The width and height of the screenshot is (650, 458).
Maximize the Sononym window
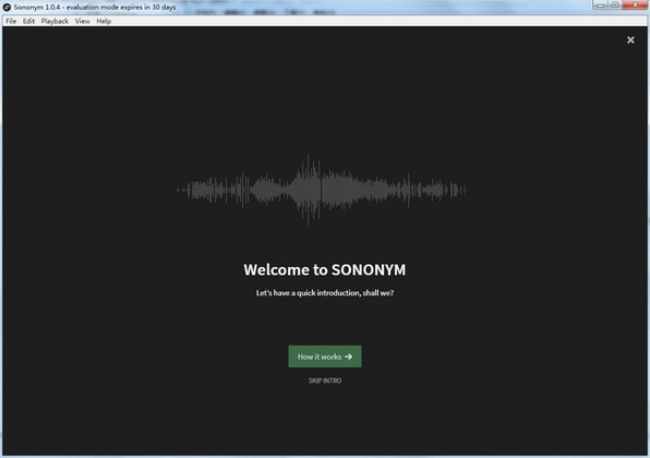point(615,5)
